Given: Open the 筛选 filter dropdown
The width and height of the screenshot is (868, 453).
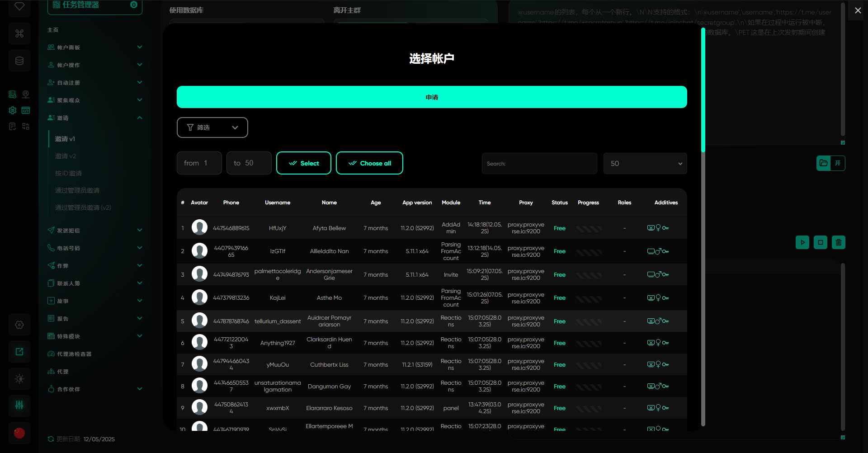Looking at the screenshot, I should click(212, 127).
